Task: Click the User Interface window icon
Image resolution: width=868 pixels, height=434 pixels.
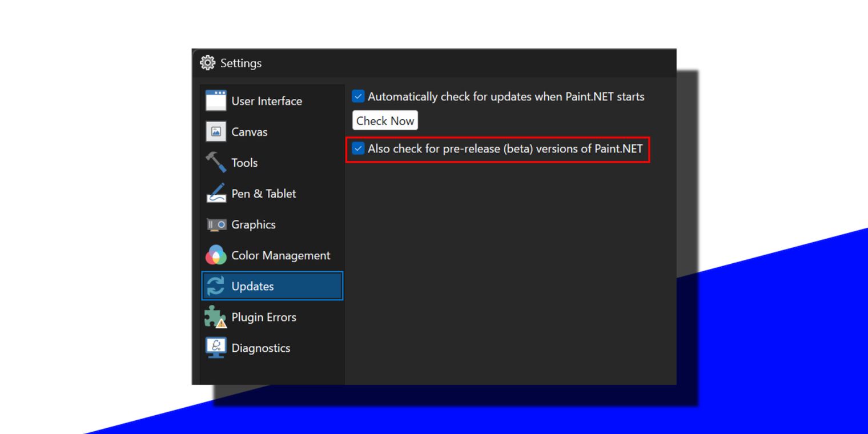Action: tap(216, 101)
